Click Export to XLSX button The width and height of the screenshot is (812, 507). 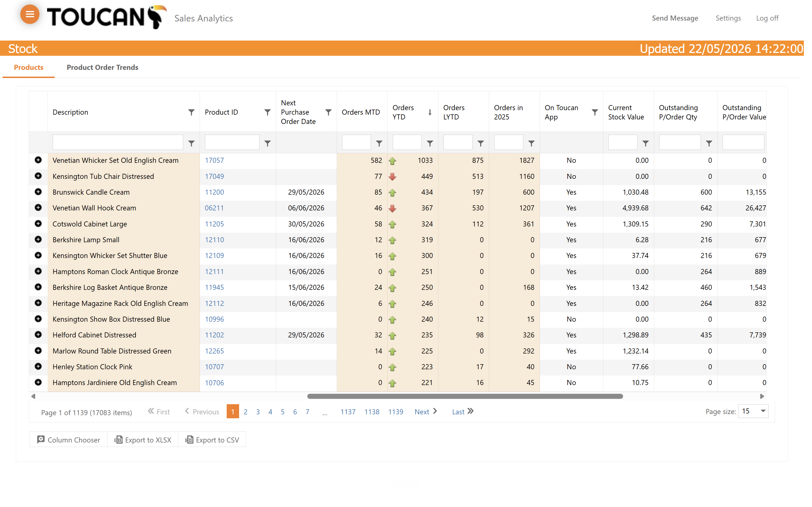click(x=143, y=440)
